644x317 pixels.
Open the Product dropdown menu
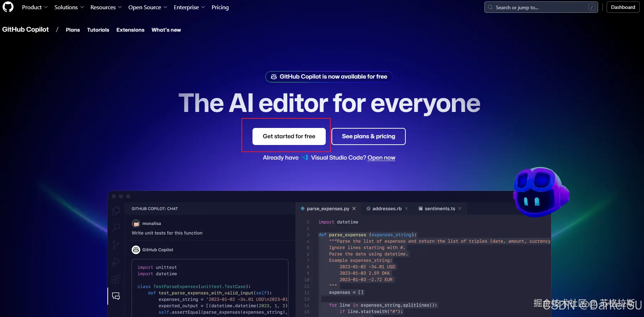[35, 7]
